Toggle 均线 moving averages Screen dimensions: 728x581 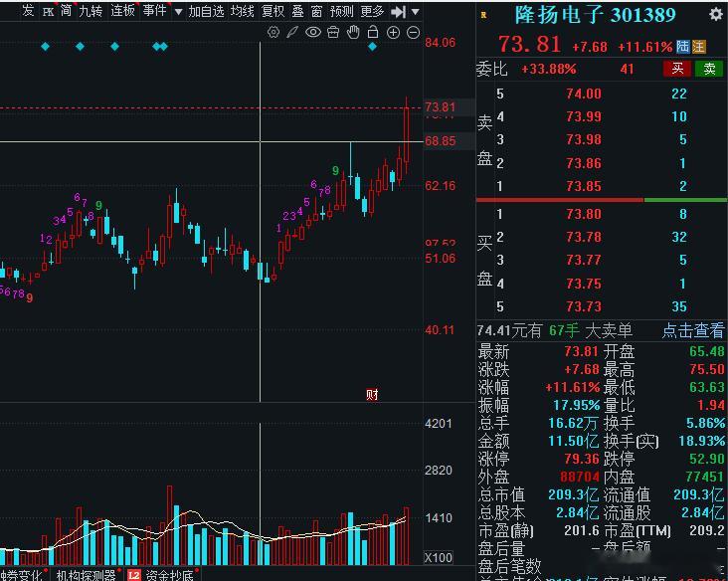(243, 11)
